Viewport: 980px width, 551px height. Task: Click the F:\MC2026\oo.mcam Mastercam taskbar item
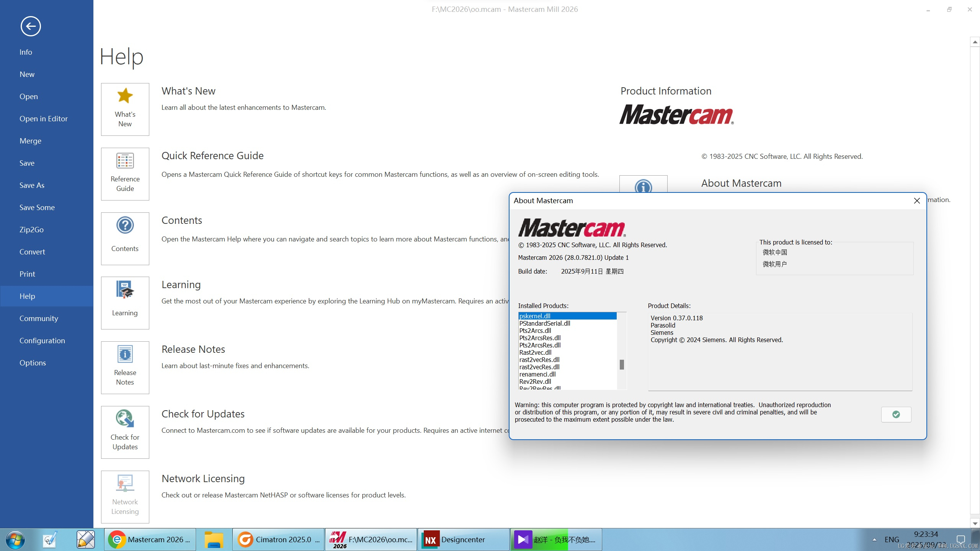(x=371, y=540)
